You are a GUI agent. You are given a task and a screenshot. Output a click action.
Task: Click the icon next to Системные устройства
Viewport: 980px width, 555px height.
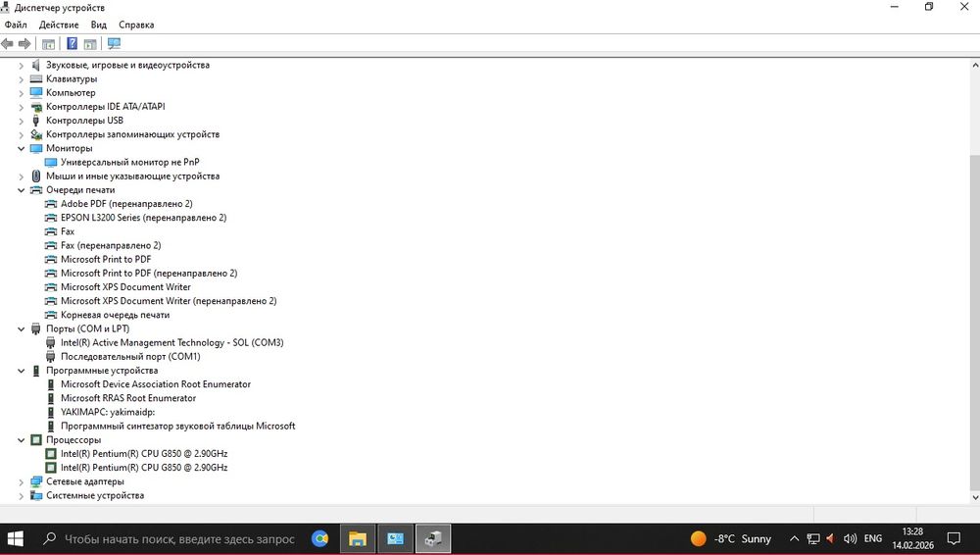[x=36, y=495]
